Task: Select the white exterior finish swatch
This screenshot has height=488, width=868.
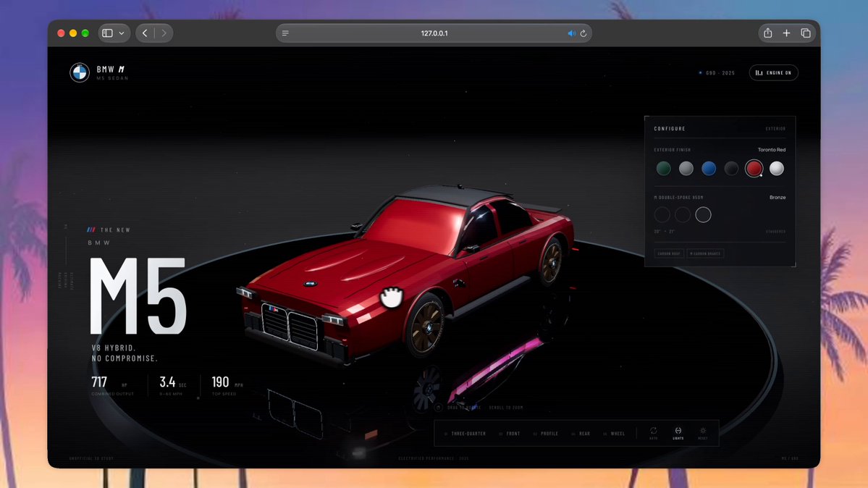Action: pos(777,169)
